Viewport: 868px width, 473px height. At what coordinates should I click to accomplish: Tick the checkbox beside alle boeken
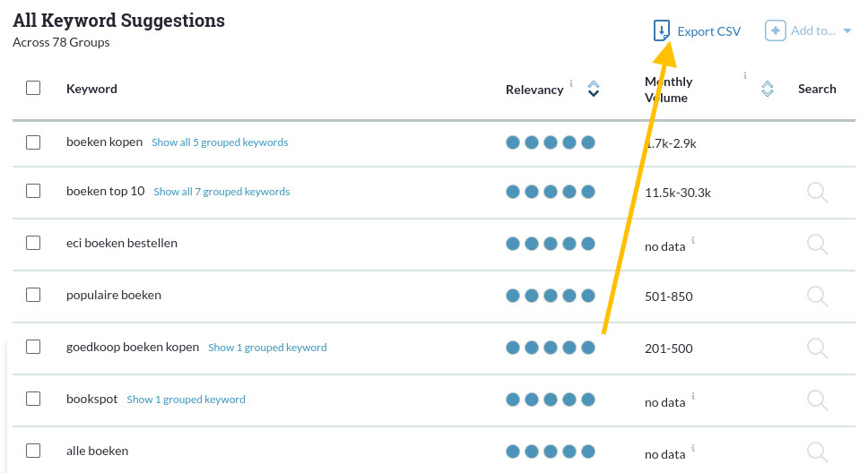[33, 451]
